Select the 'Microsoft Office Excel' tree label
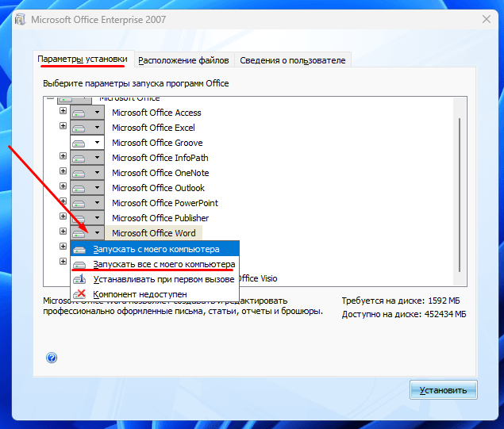The height and width of the screenshot is (429, 504). (153, 128)
